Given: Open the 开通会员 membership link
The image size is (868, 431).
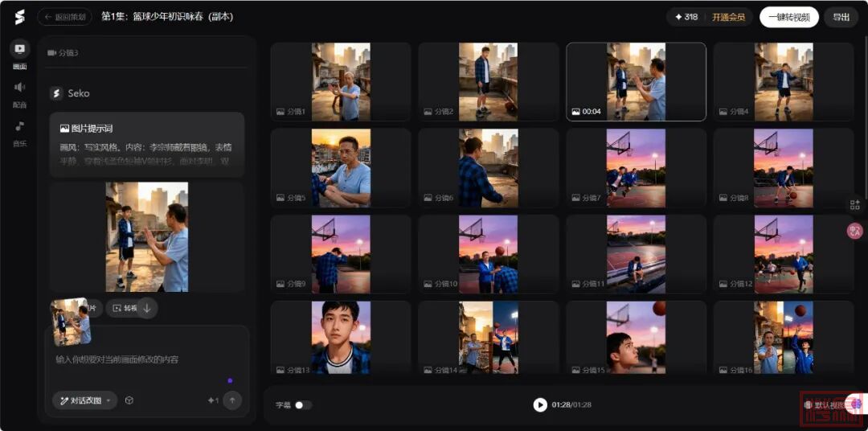Looking at the screenshot, I should pos(728,17).
